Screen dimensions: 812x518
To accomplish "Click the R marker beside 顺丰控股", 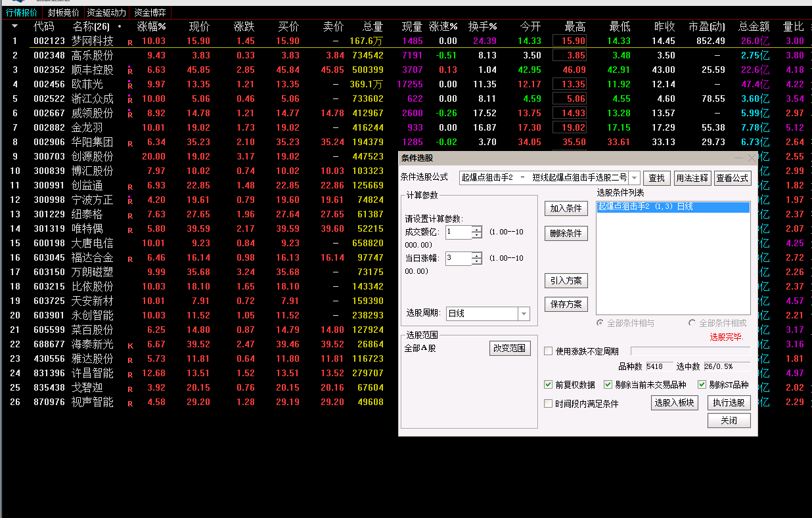I will point(130,71).
